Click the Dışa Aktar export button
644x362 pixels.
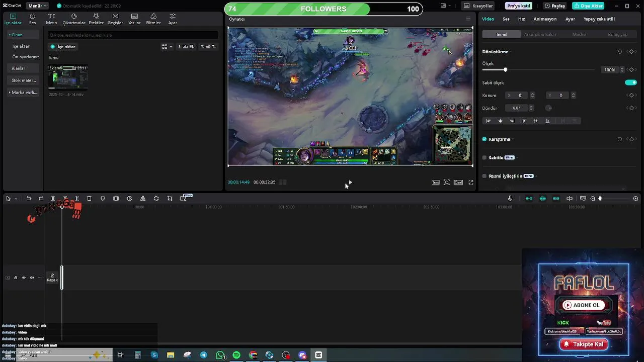[x=588, y=6]
